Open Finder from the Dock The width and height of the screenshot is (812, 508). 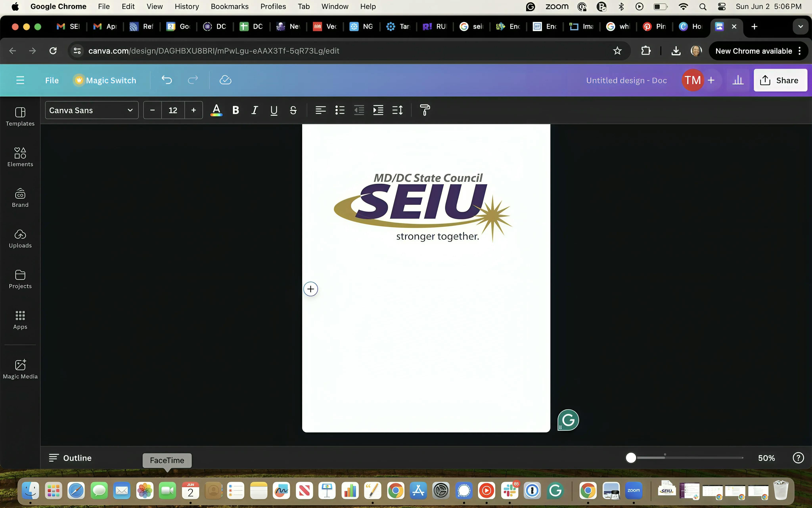coord(31,490)
